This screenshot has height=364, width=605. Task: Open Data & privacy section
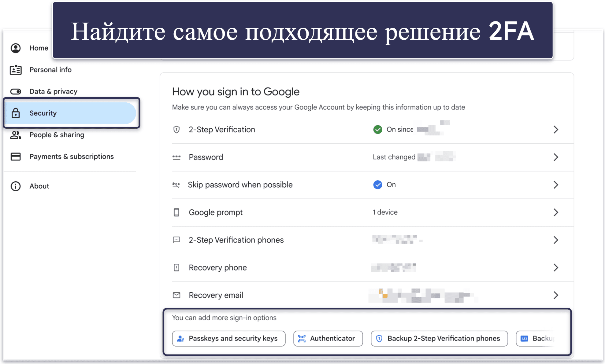pyautogui.click(x=53, y=92)
